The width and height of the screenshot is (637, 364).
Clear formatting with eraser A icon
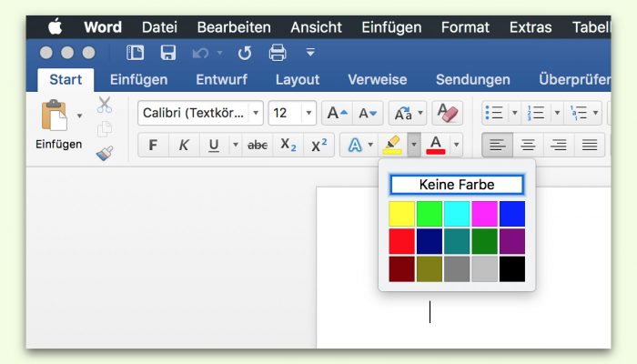point(448,113)
